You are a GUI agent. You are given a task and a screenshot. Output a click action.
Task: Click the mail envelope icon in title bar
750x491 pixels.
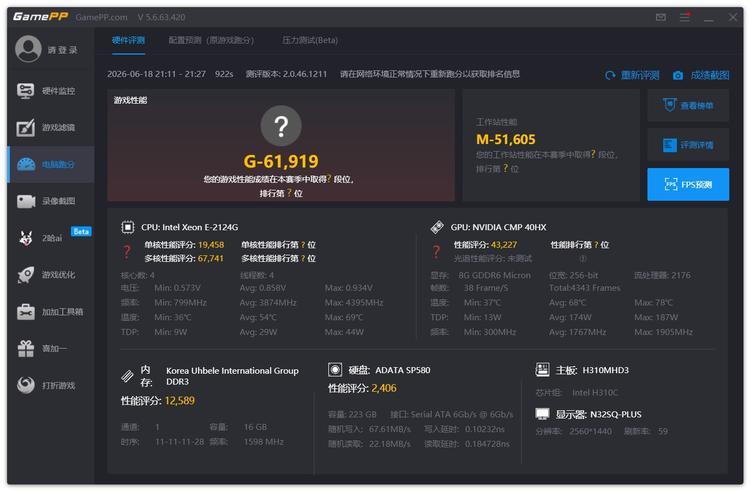pyautogui.click(x=661, y=17)
